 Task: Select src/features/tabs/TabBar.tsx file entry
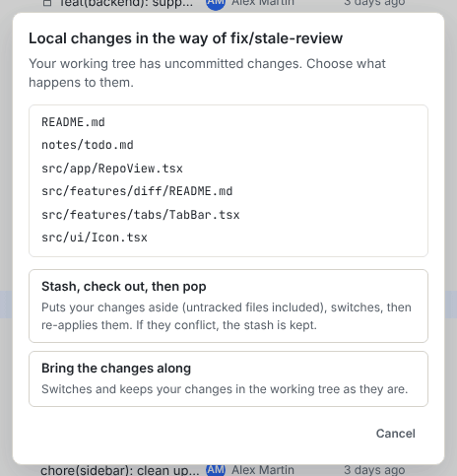point(141,215)
